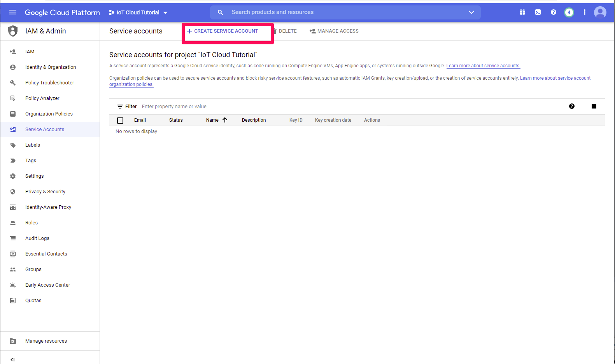This screenshot has width=615, height=364.
Task: Click the Early Access Center icon
Action: pos(13,285)
